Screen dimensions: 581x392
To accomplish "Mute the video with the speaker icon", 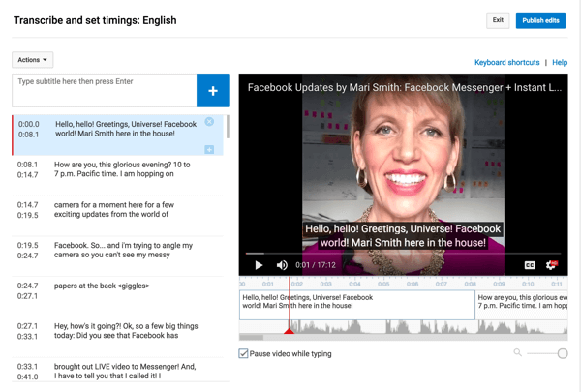I will (282, 265).
